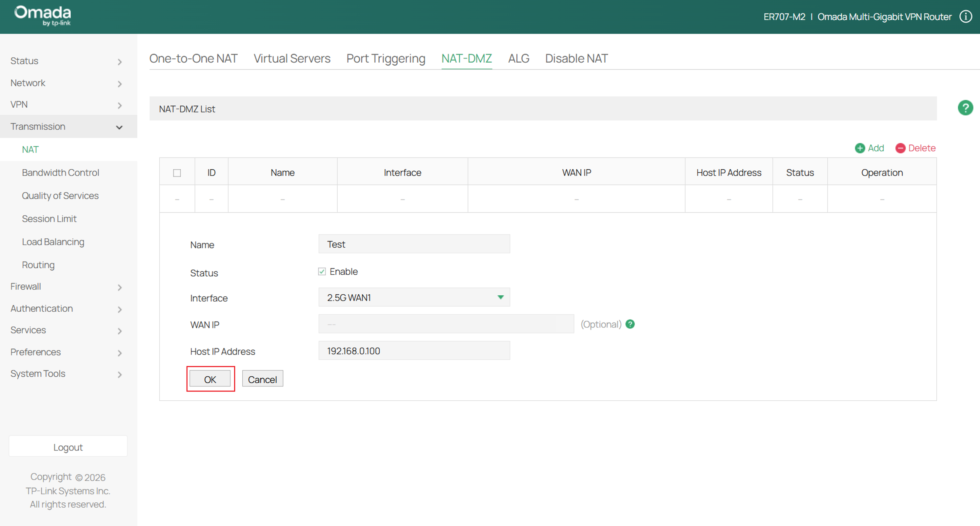
Task: Click the Omada by tp-link logo
Action: 43,16
